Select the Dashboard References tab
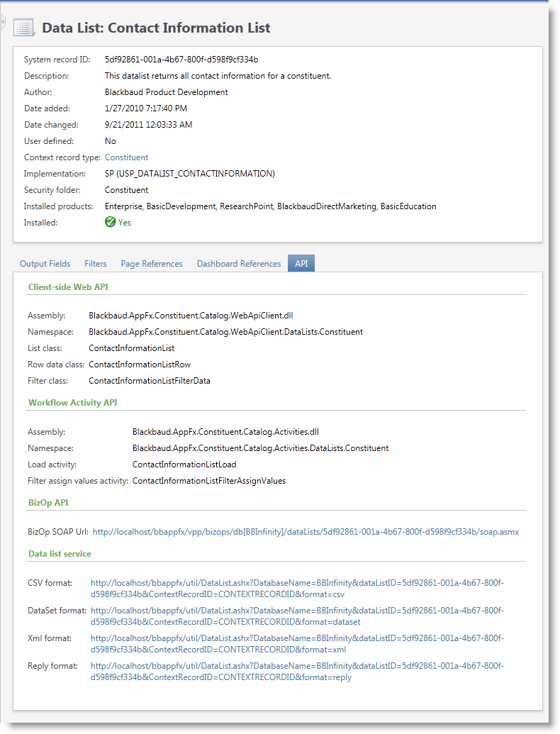The height and width of the screenshot is (734, 560). 239,264
